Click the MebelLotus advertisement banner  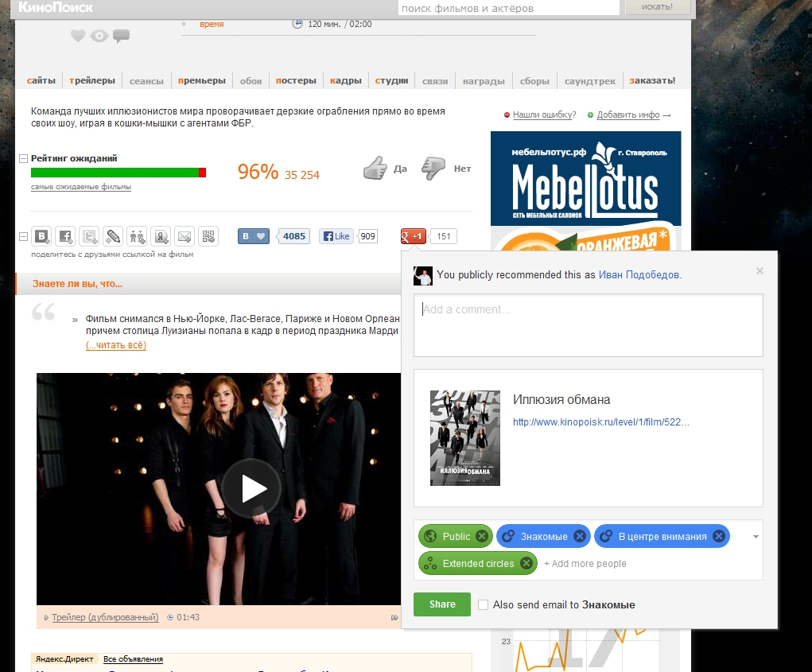tap(585, 179)
